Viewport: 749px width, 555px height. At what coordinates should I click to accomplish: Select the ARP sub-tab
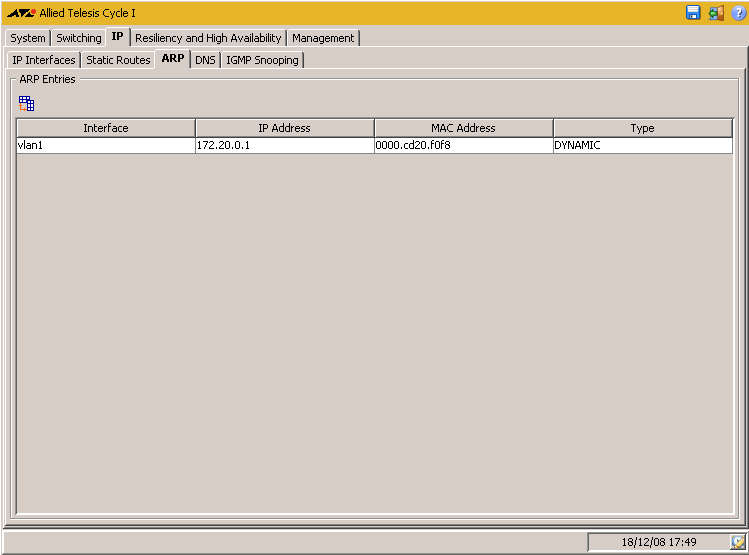click(x=173, y=58)
